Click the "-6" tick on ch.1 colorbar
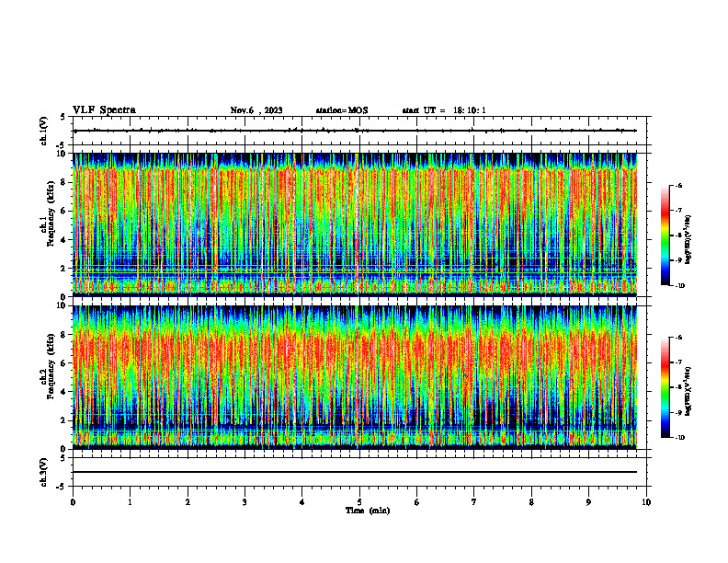 click(678, 185)
